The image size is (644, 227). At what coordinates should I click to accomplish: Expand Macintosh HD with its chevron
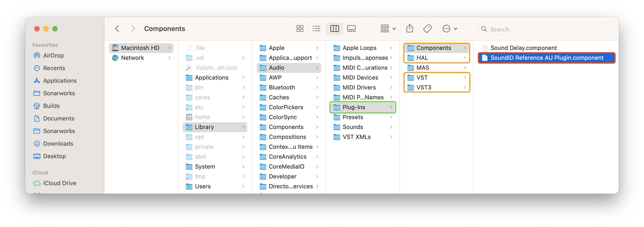point(170,48)
